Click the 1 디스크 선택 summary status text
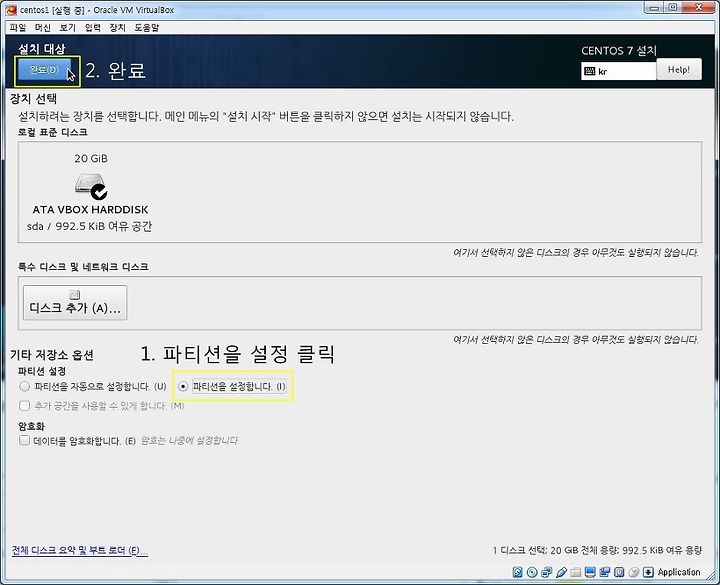The height and width of the screenshot is (585, 720). tap(597, 550)
